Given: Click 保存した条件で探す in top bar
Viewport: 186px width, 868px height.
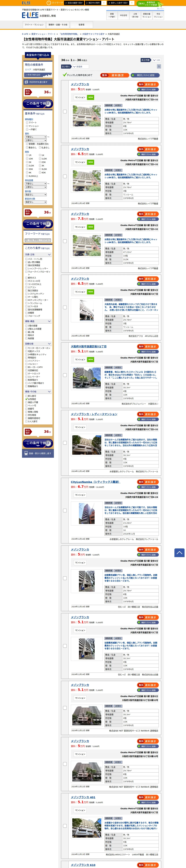Looking at the screenshot, I should point(118,3).
